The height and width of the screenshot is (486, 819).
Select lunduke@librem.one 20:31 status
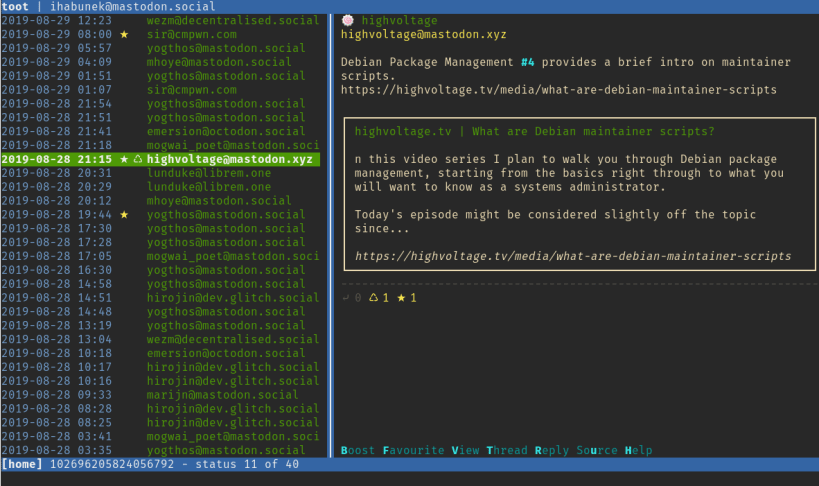(x=160, y=173)
